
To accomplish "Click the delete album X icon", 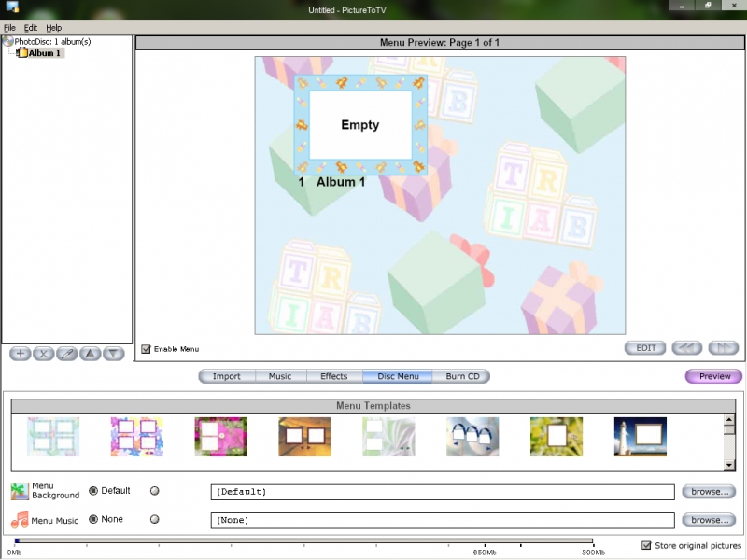I will [44, 354].
